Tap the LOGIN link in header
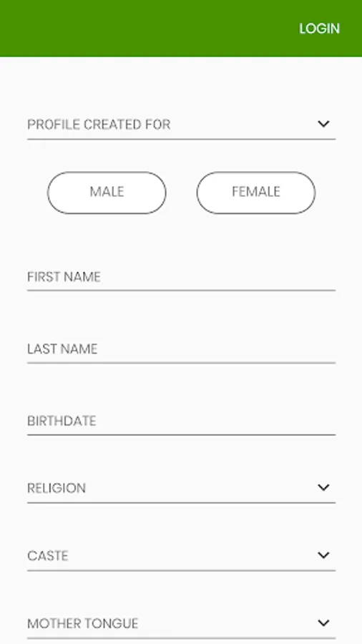 coord(319,29)
